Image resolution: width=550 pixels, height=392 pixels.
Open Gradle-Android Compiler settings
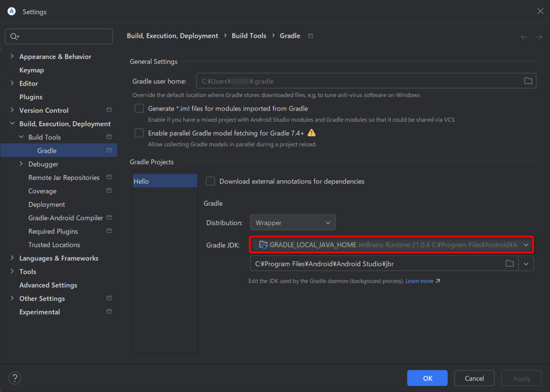[66, 218]
